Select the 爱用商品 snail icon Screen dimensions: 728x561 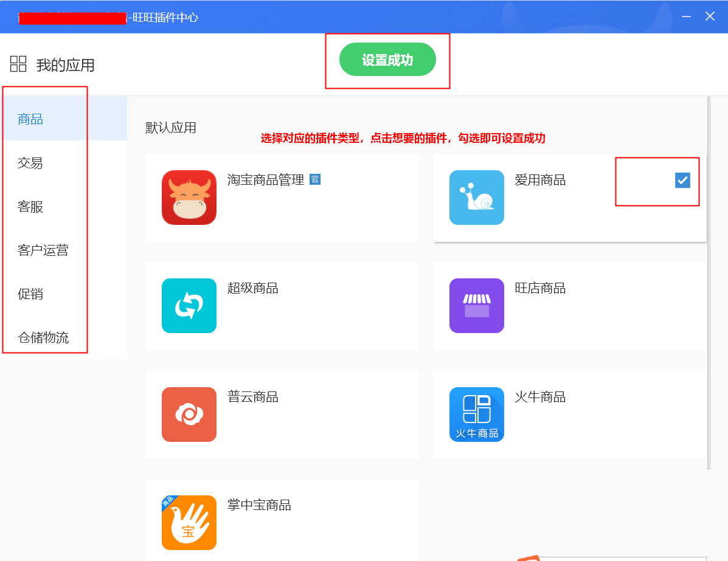[x=476, y=198]
